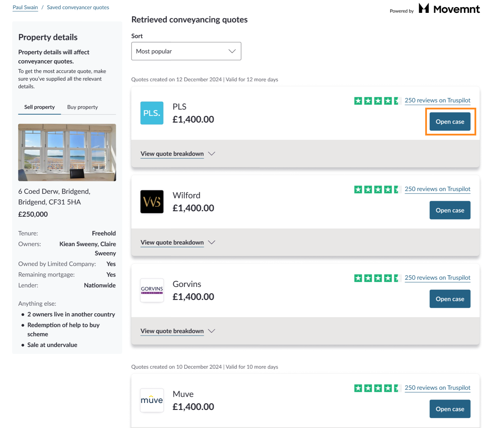The image size is (504, 428).
Task: Select the Sell property tab
Action: tap(40, 107)
